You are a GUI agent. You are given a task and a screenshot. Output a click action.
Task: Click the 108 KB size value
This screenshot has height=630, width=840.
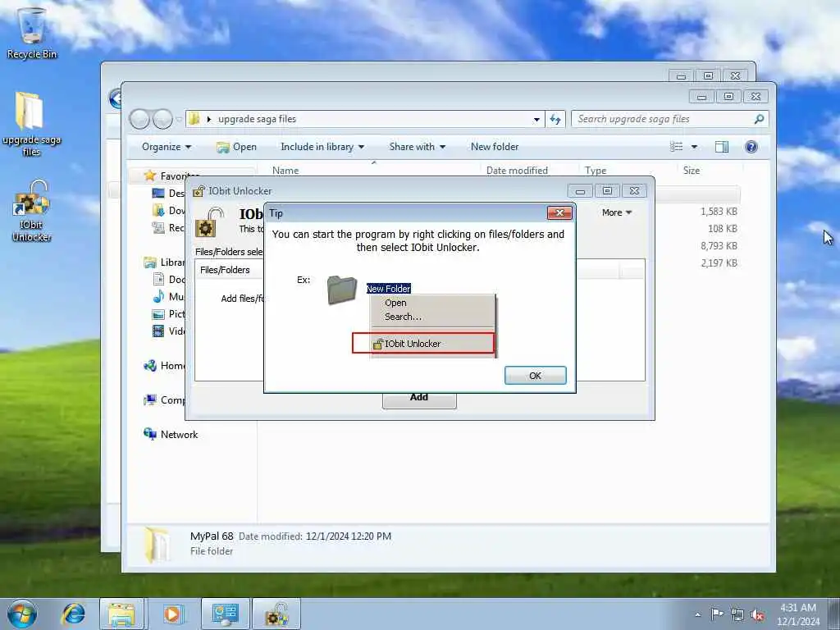point(722,229)
